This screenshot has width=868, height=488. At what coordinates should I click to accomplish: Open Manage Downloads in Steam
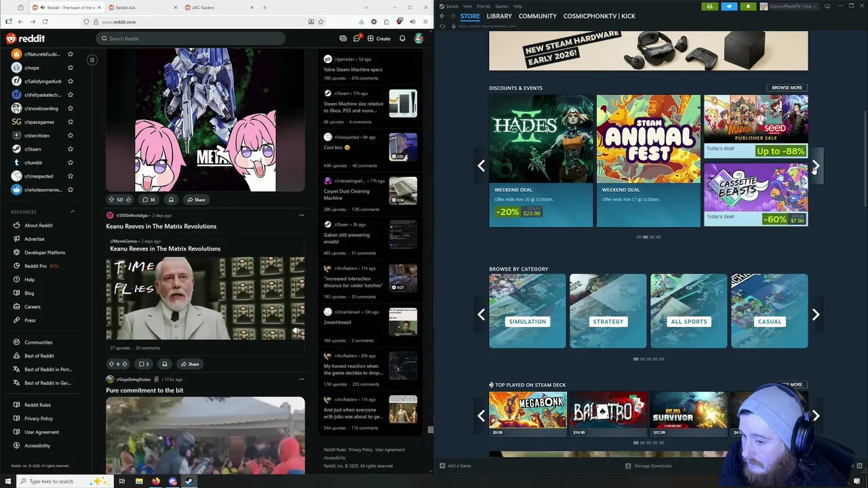(x=648, y=466)
